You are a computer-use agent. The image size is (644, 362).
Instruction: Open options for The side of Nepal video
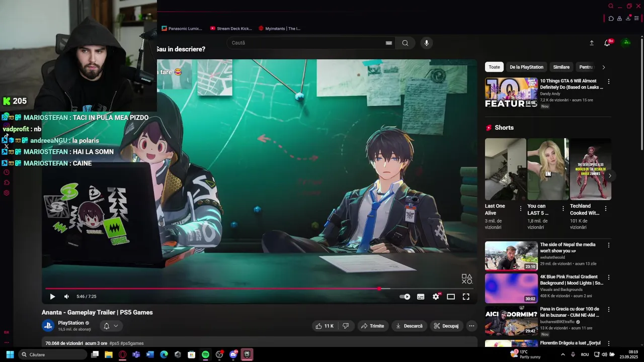point(609,245)
